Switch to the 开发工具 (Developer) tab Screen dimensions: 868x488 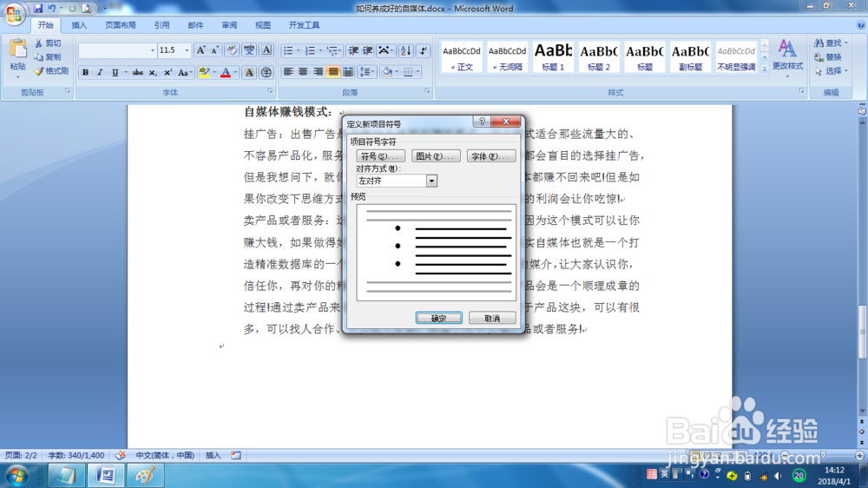point(304,25)
